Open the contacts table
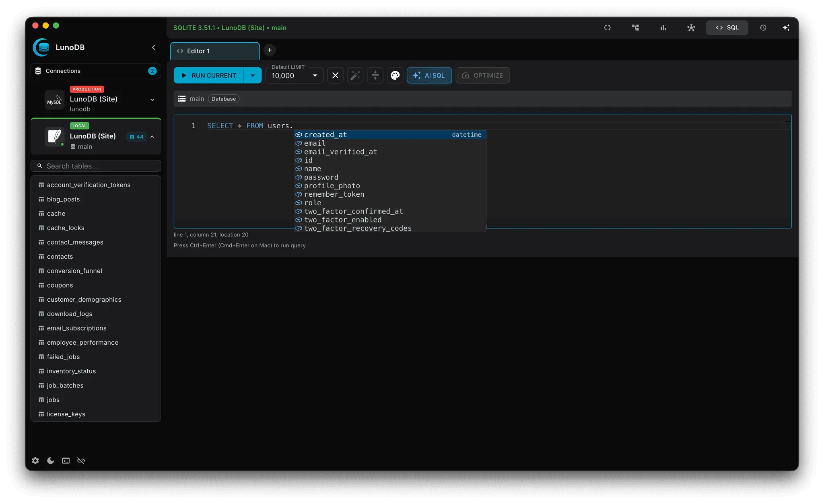This screenshot has width=824, height=504. click(96, 256)
